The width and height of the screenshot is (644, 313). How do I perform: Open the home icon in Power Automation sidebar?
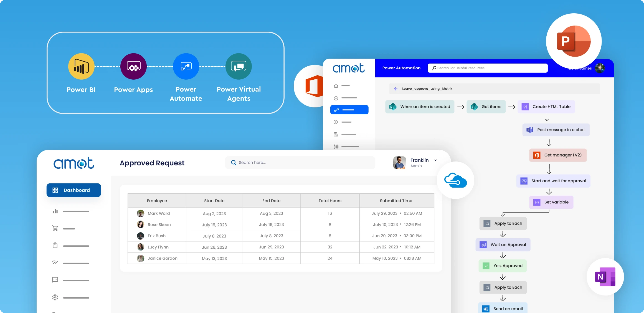(336, 86)
